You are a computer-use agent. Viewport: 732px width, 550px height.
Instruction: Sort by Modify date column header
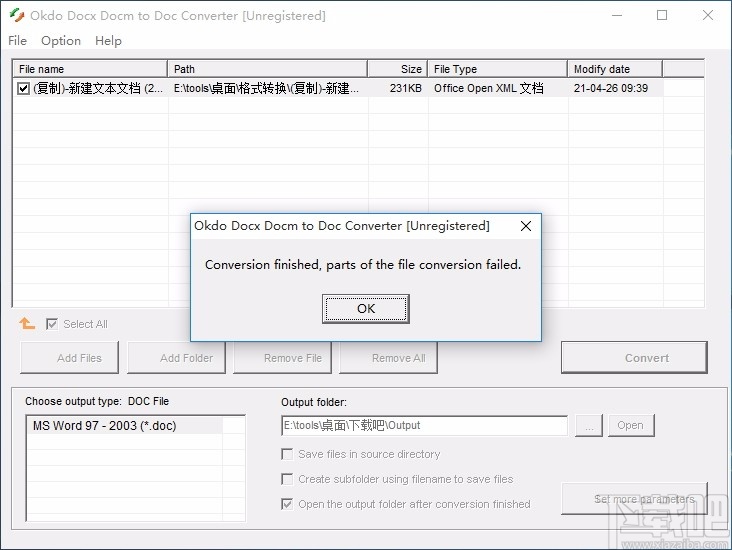point(615,69)
